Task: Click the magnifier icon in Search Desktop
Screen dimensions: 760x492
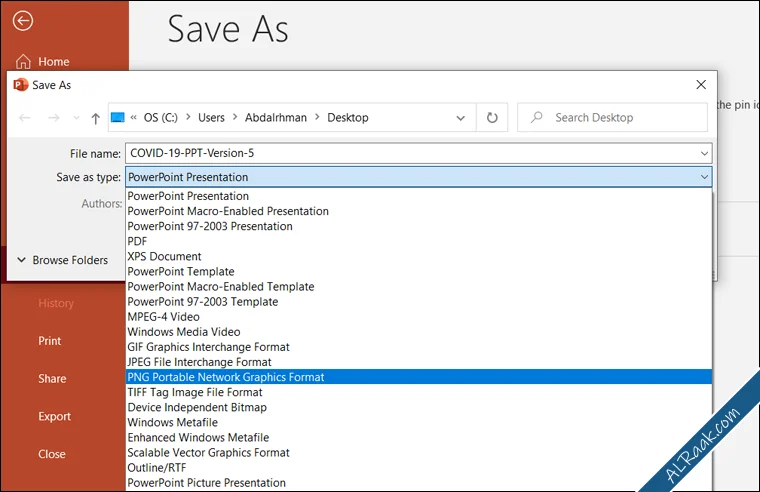Action: click(x=537, y=117)
